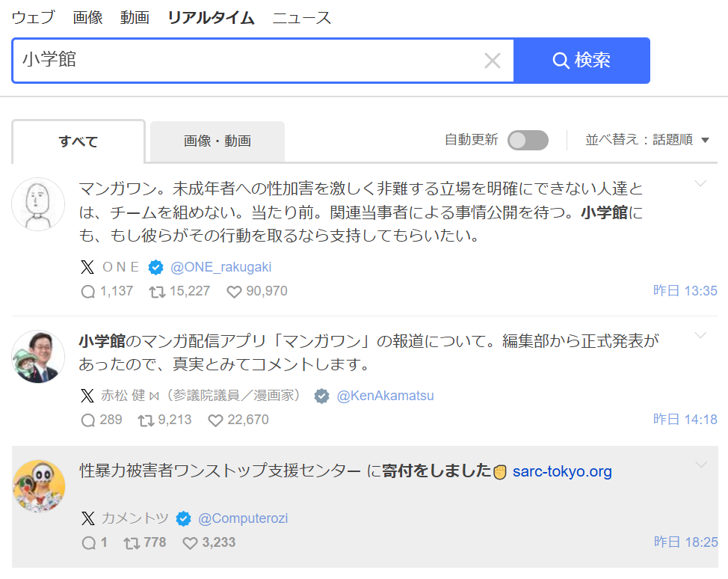Click Ken Akamatsu's profile avatar

coord(39,356)
